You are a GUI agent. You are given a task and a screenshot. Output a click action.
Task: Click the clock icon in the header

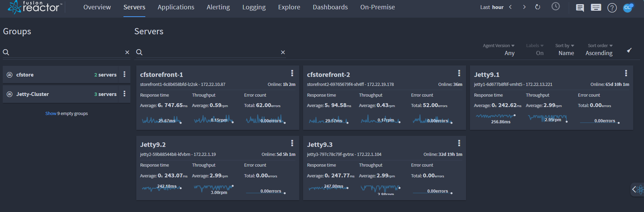click(556, 7)
